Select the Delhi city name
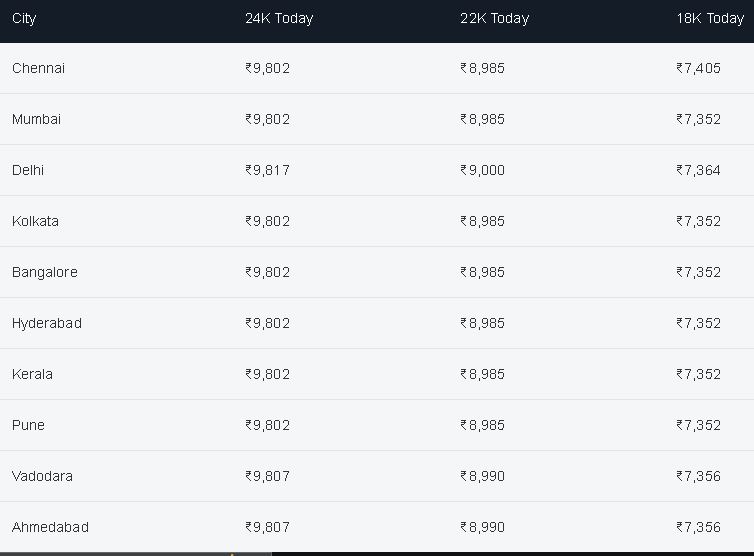 (28, 170)
